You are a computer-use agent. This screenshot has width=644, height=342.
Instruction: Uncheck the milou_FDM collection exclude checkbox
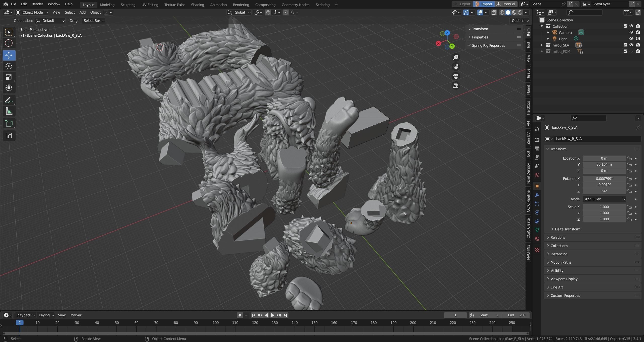pos(625,51)
